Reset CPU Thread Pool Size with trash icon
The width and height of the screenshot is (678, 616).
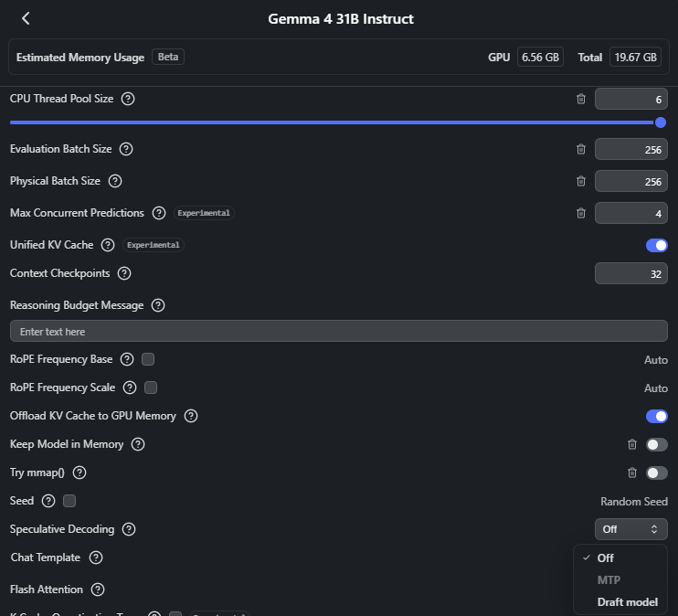coord(581,99)
